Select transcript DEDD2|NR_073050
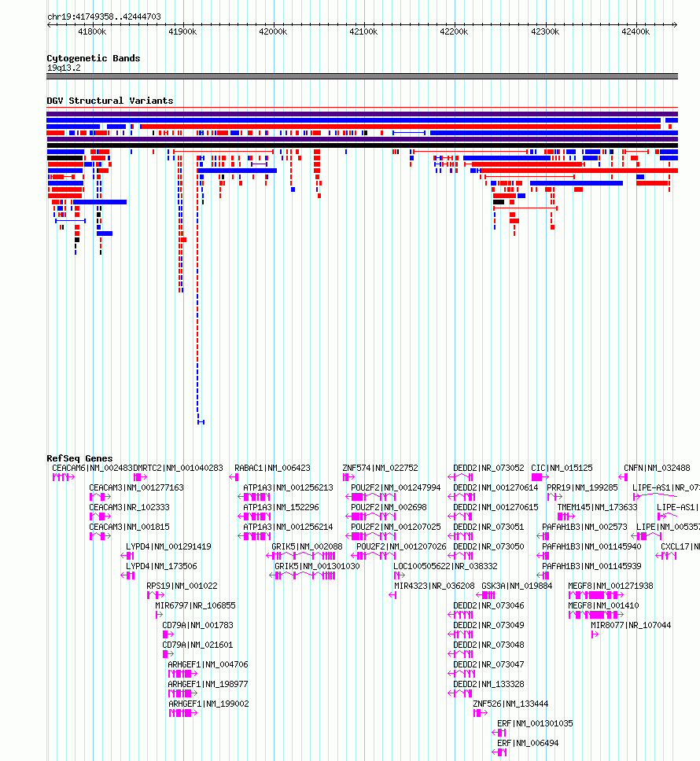This screenshot has height=761, width=700. (x=489, y=546)
